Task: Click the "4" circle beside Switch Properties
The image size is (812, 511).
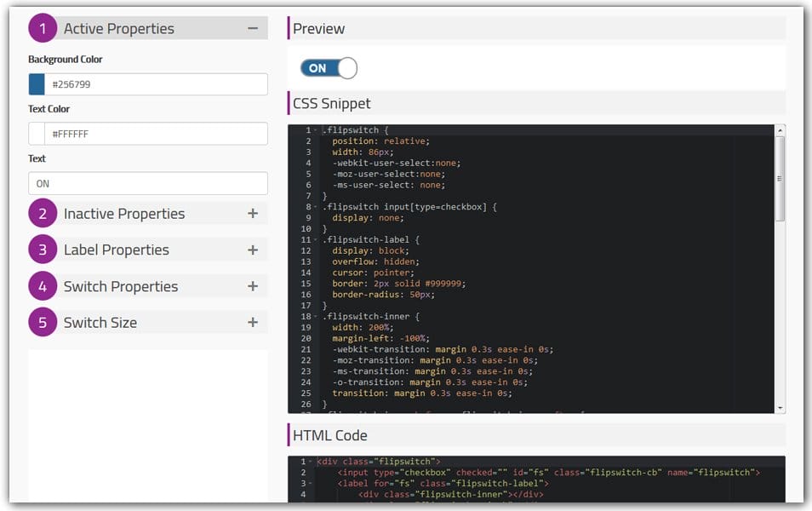Action: (x=43, y=286)
